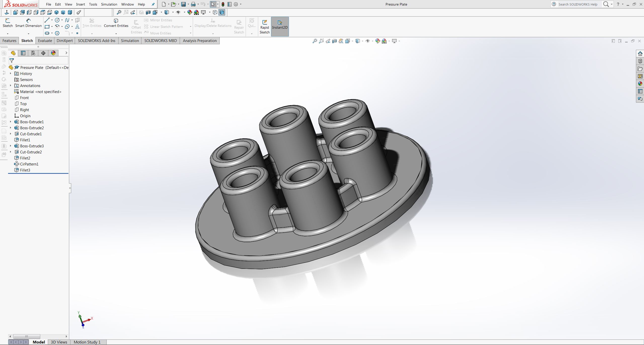Open the Custom Properties task pane tab

click(640, 91)
